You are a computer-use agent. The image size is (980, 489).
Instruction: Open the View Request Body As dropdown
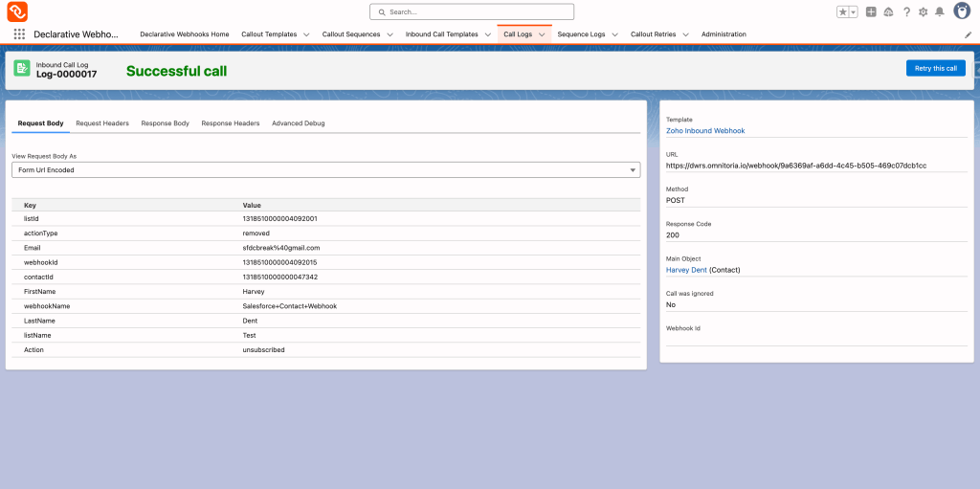pyautogui.click(x=326, y=169)
